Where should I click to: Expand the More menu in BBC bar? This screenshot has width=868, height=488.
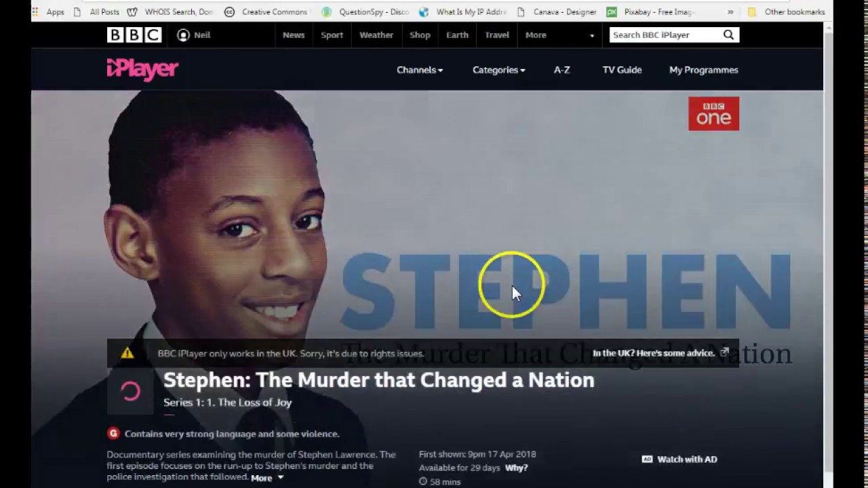coord(536,35)
